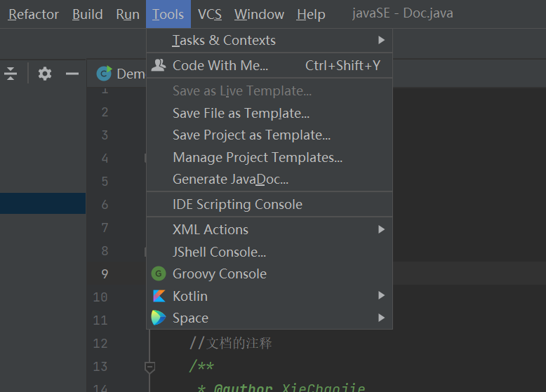546x392 pixels.
Task: Click the Groovy Console green icon
Action: tap(159, 273)
